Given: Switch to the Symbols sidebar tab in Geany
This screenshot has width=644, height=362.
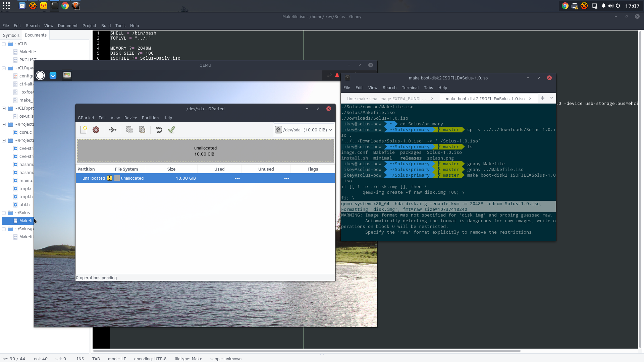Looking at the screenshot, I should pos(11,35).
